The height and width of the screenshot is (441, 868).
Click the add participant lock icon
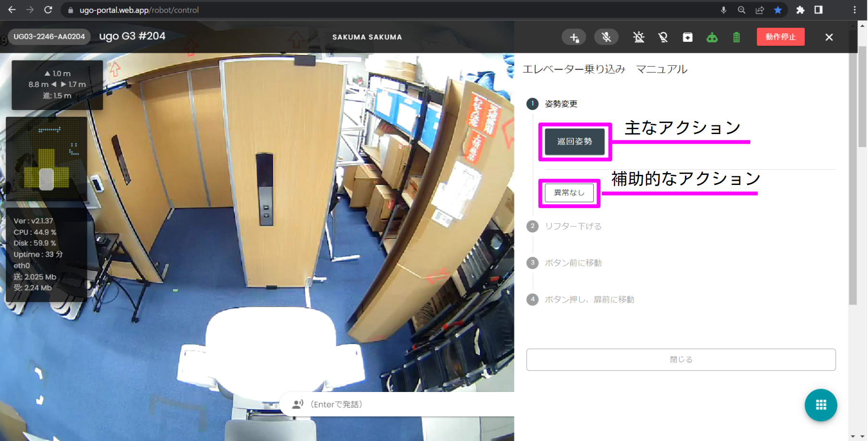(574, 37)
